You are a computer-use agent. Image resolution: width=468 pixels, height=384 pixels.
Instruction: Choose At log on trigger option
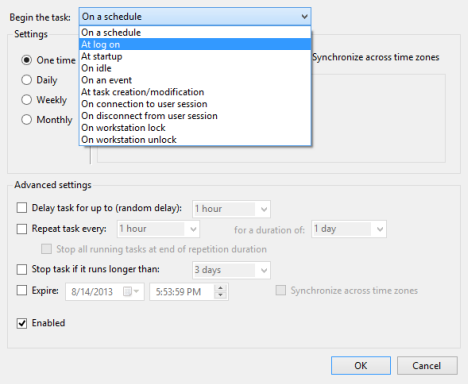click(x=195, y=44)
